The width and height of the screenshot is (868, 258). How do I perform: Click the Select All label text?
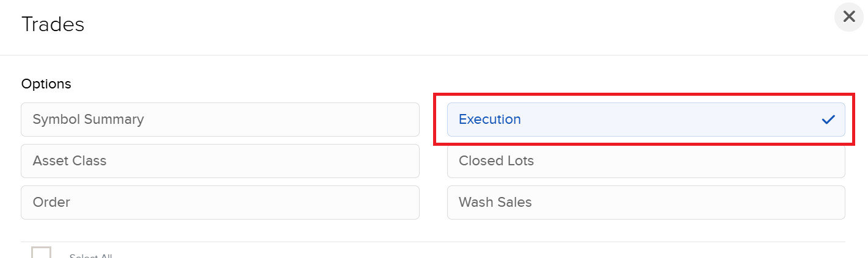tap(90, 255)
